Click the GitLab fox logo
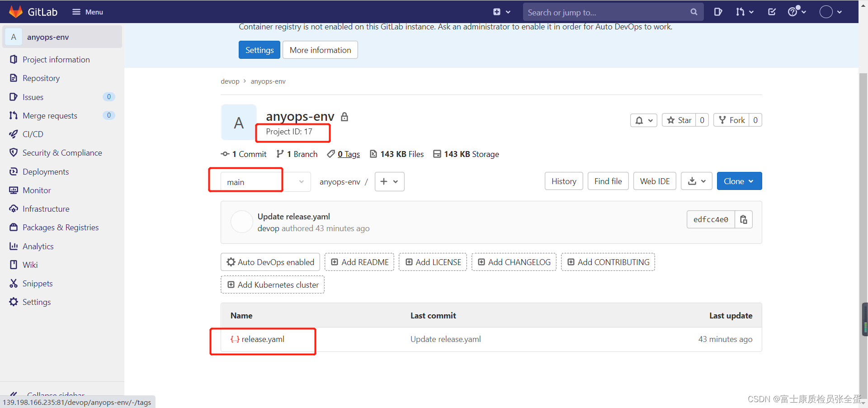Image resolution: width=868 pixels, height=408 pixels. point(16,12)
